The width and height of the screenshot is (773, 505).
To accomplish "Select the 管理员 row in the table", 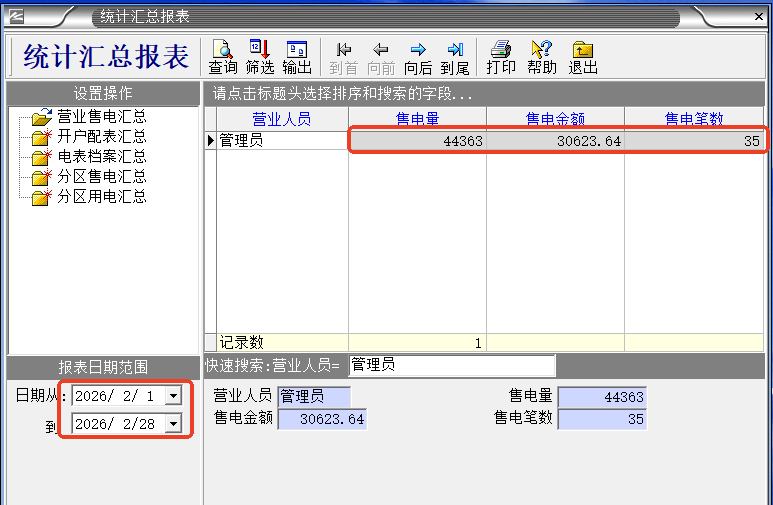I will tap(282, 141).
